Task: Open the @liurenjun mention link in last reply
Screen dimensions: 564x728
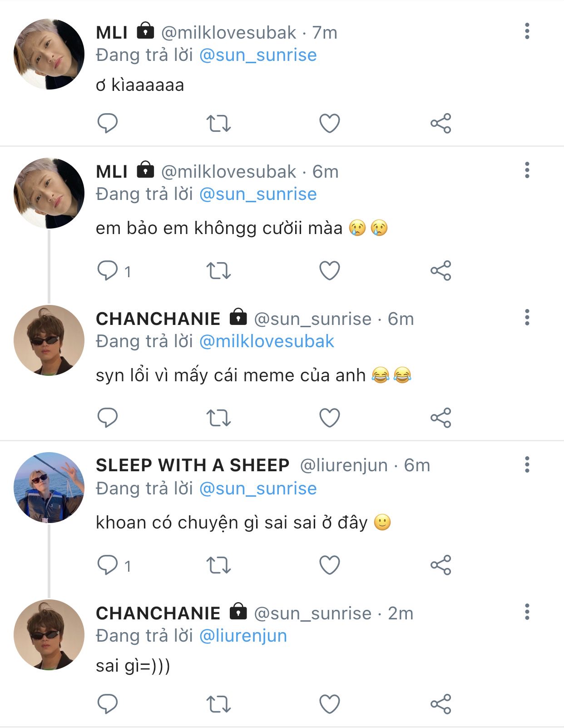Action: click(243, 636)
